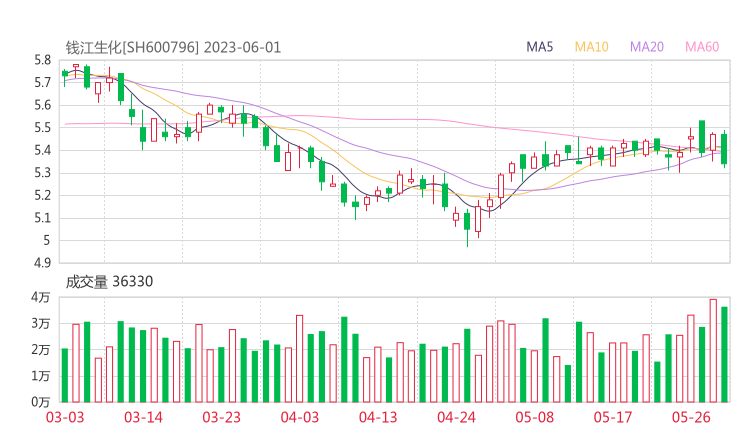The width and height of the screenshot is (740, 440).
Task: Click the 04-13 date label
Action: pos(378,417)
